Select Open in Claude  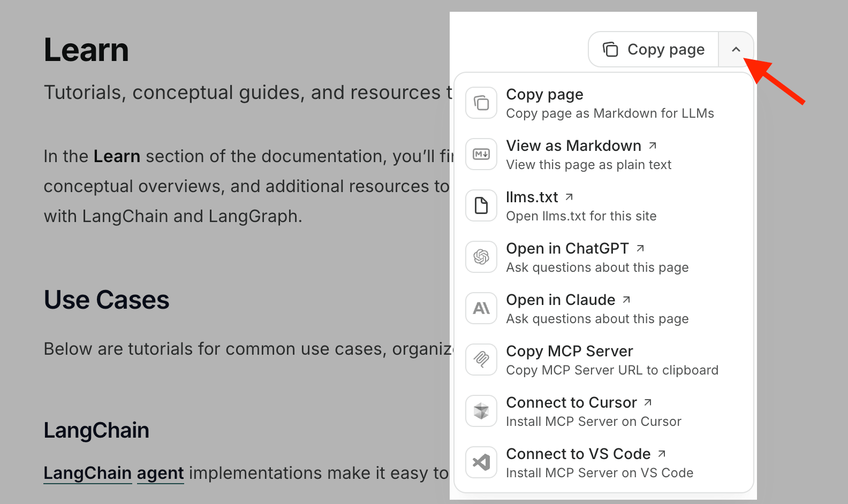(x=604, y=308)
